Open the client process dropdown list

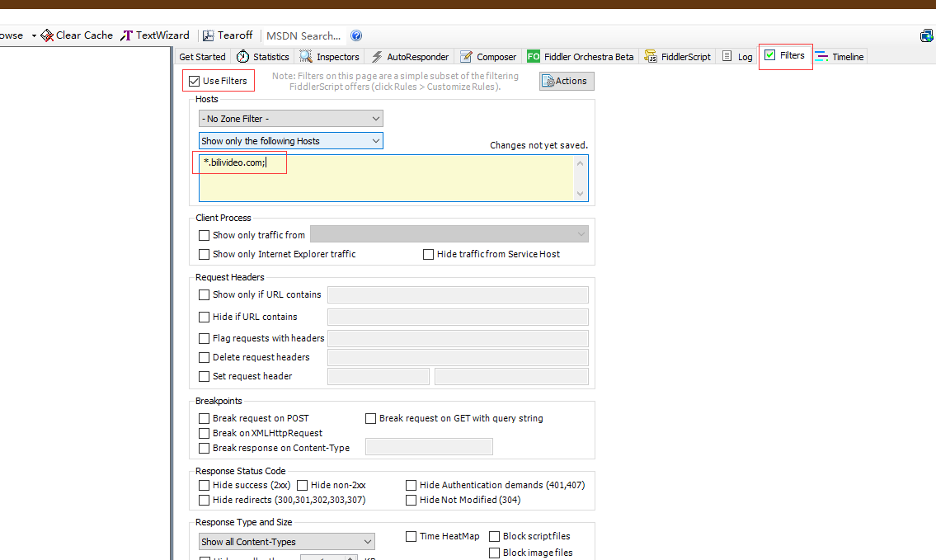449,234
